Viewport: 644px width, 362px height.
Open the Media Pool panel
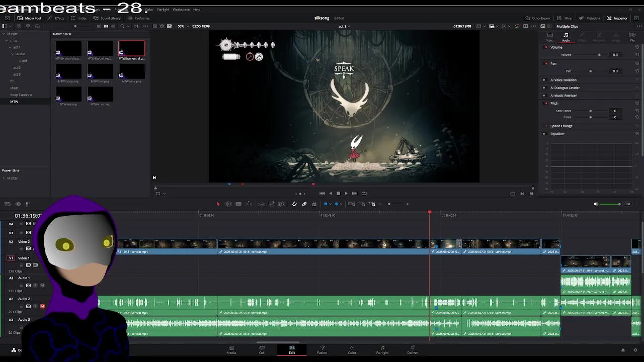[x=30, y=18]
